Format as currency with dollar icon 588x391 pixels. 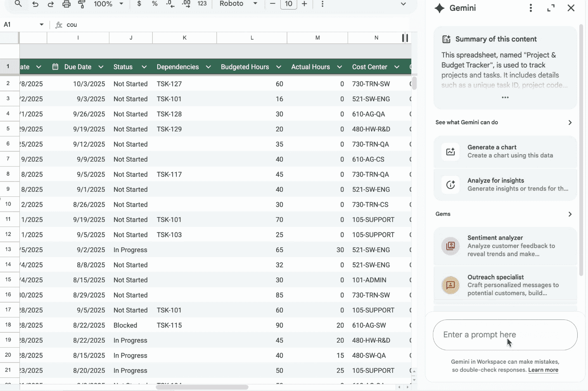pos(139,4)
